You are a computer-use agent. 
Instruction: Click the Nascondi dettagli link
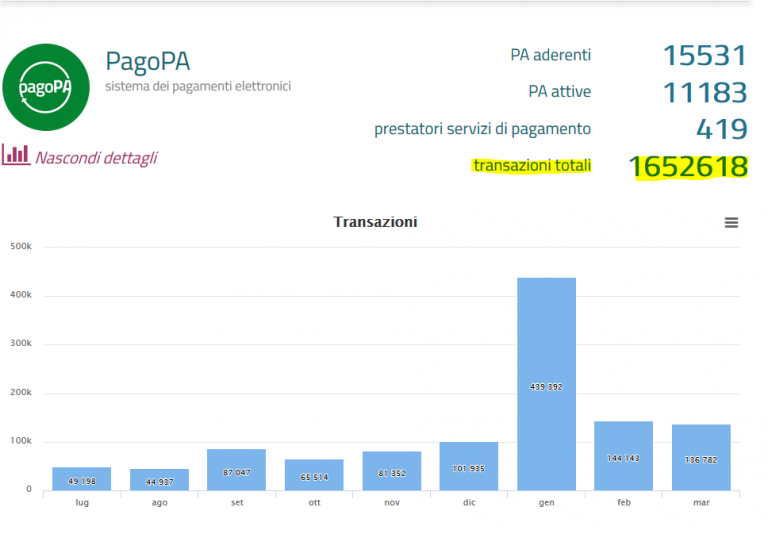pyautogui.click(x=96, y=158)
